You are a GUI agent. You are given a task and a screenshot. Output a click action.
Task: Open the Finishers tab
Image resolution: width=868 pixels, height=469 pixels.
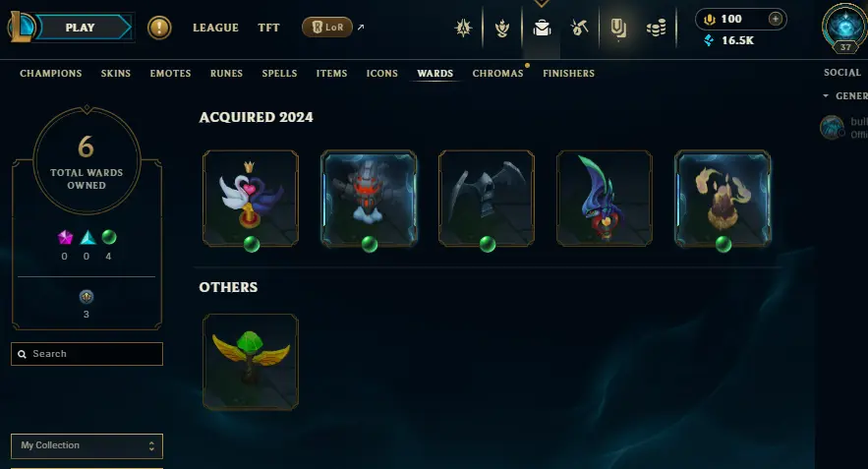(x=568, y=73)
